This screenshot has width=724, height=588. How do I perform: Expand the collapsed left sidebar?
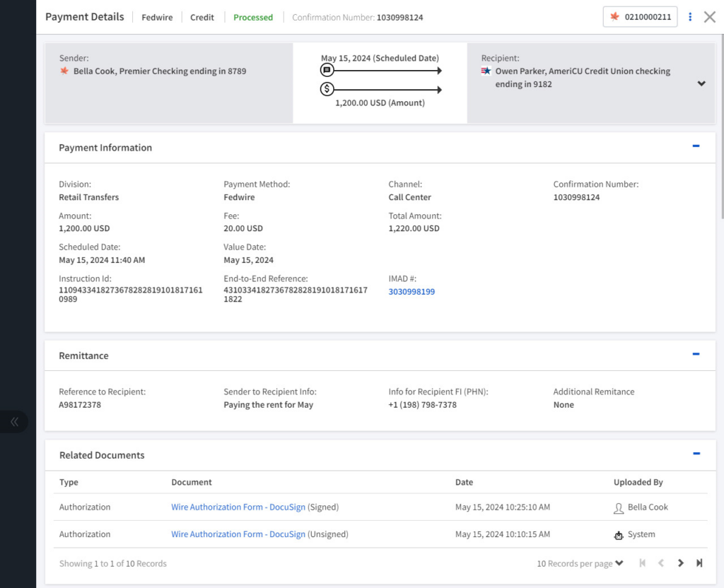click(x=14, y=422)
